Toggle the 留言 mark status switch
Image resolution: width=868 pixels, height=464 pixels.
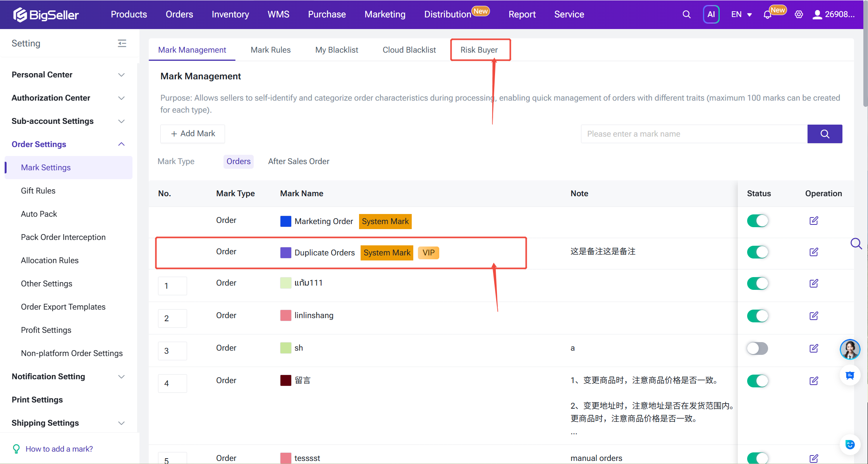(758, 381)
